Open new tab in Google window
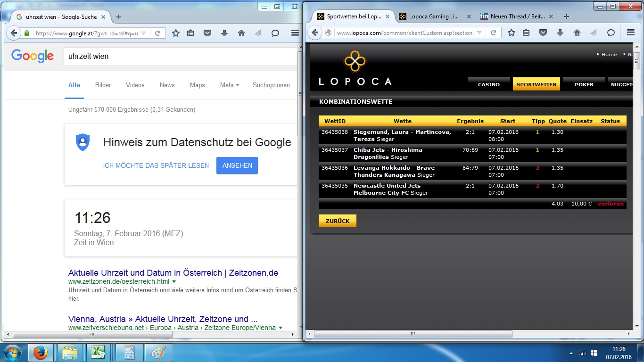Screen dimensions: 644x362 [x=119, y=16]
